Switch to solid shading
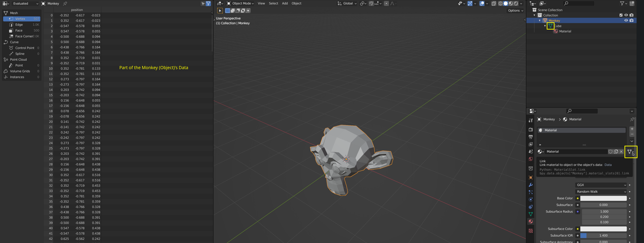 pos(507,3)
